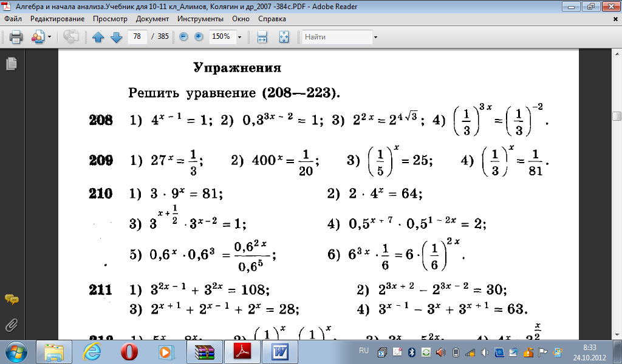This screenshot has height=364, width=622.
Task: Open the collaborate icon's dropdown arrow
Action: [50, 37]
